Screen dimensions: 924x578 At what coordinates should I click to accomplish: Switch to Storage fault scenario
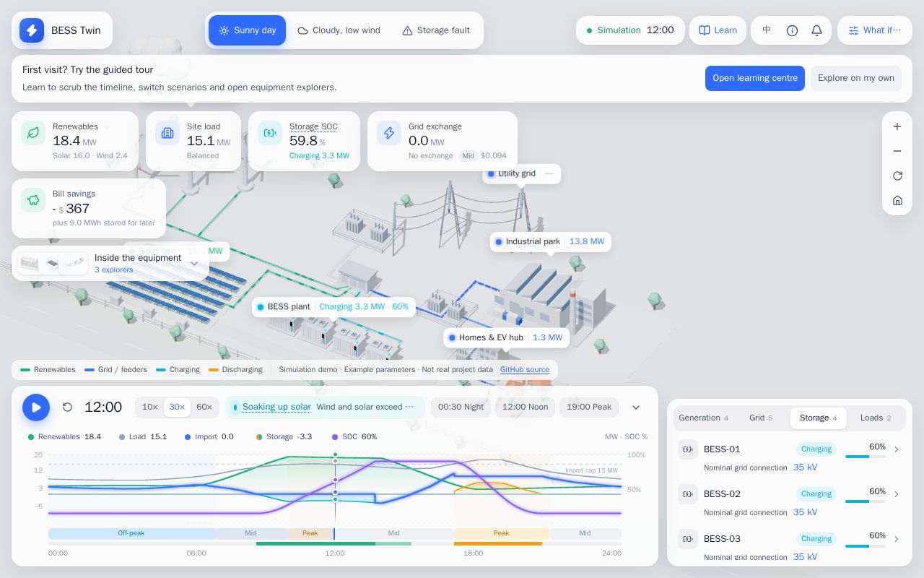point(436,30)
